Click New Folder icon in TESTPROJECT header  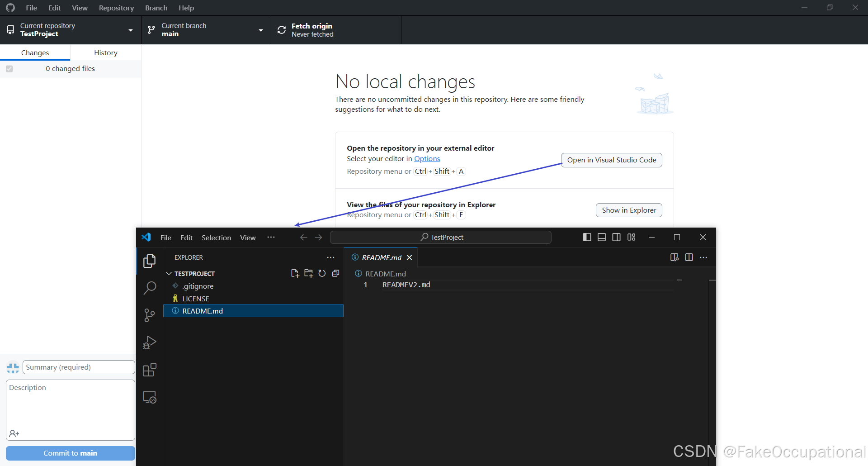[x=308, y=273]
